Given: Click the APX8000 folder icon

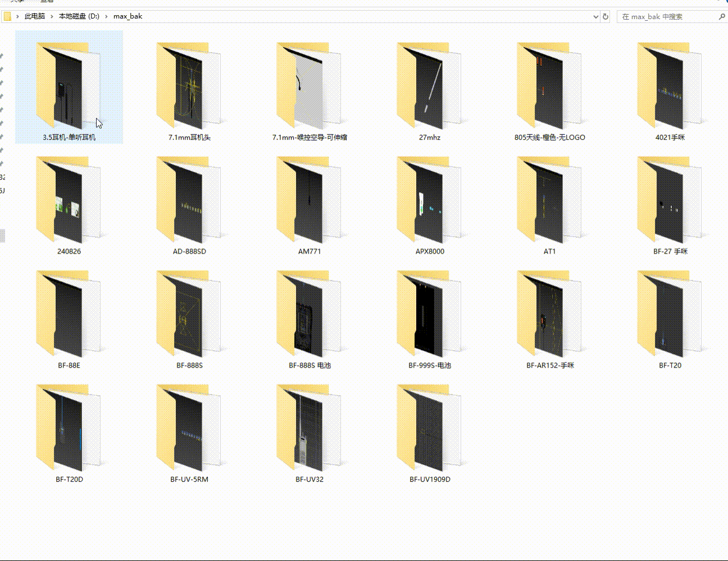Looking at the screenshot, I should point(429,200).
